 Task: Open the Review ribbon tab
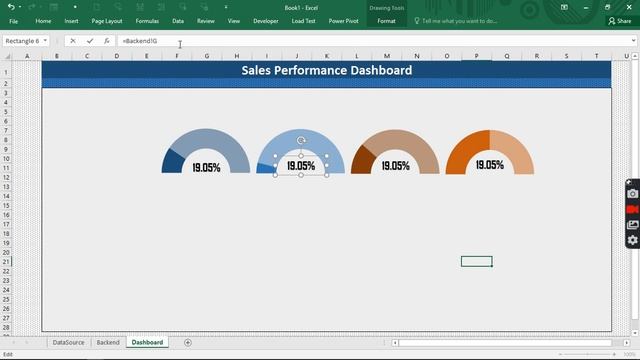coord(206,21)
